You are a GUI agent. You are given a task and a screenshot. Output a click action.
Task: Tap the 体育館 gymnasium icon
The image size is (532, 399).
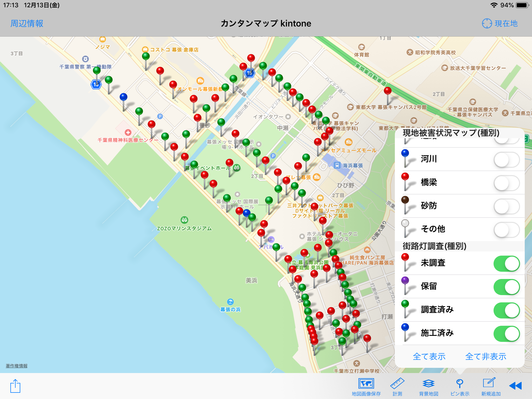click(x=362, y=47)
